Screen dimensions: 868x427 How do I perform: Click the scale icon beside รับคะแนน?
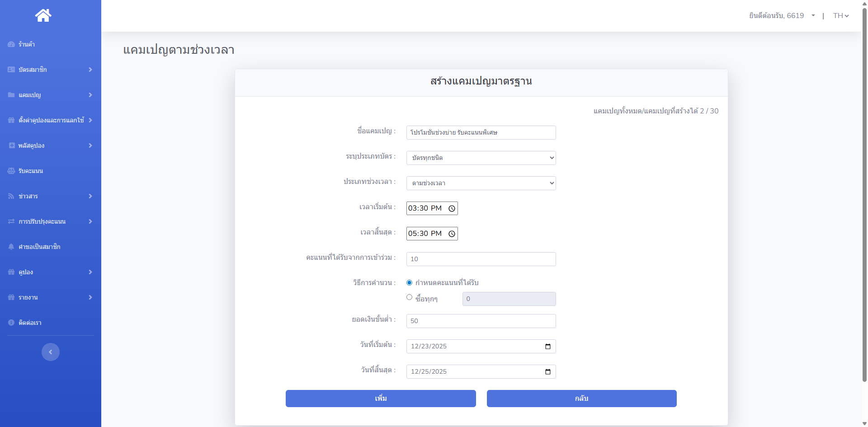(11, 171)
